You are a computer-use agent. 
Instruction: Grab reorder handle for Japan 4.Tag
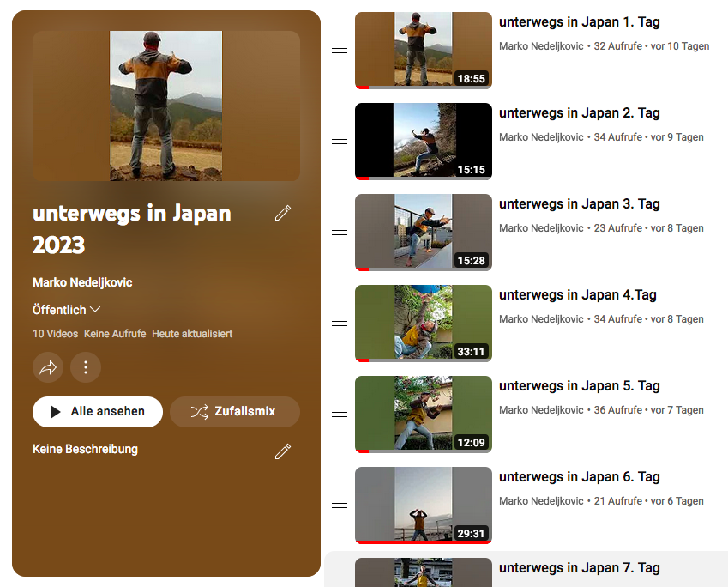[x=340, y=324]
